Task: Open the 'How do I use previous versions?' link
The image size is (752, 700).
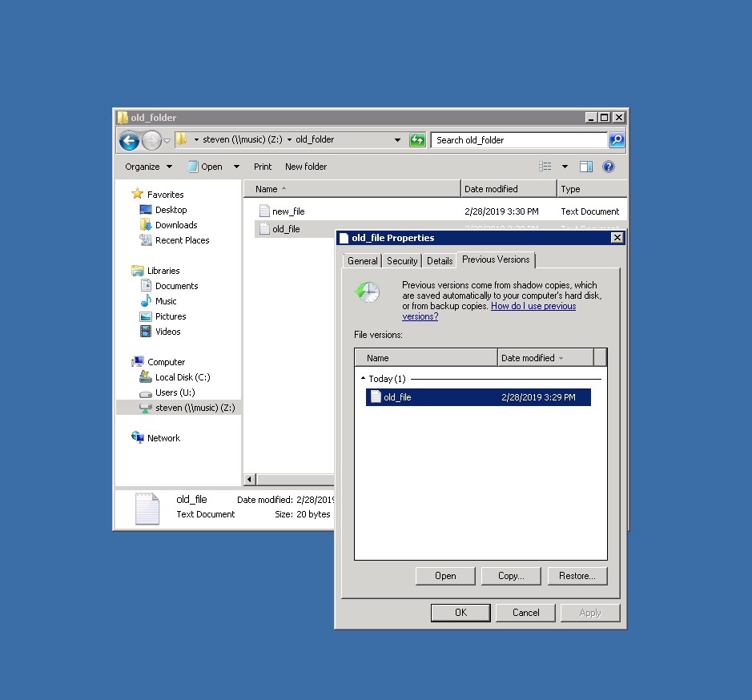Action: 533,305
